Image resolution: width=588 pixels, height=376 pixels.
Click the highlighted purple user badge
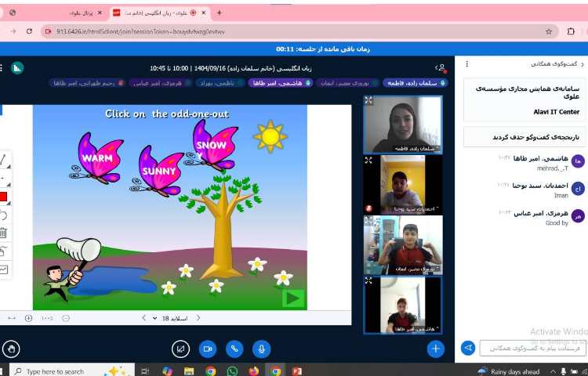pyautogui.click(x=280, y=83)
